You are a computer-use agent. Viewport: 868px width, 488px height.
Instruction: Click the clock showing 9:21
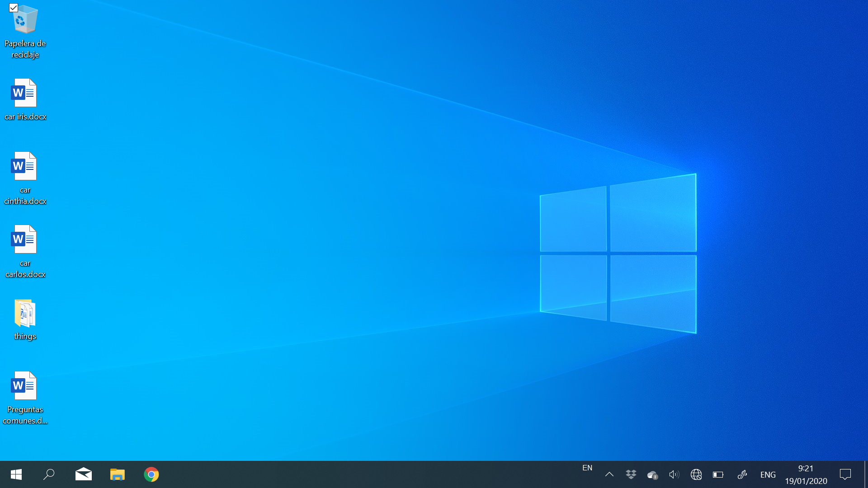coord(806,474)
